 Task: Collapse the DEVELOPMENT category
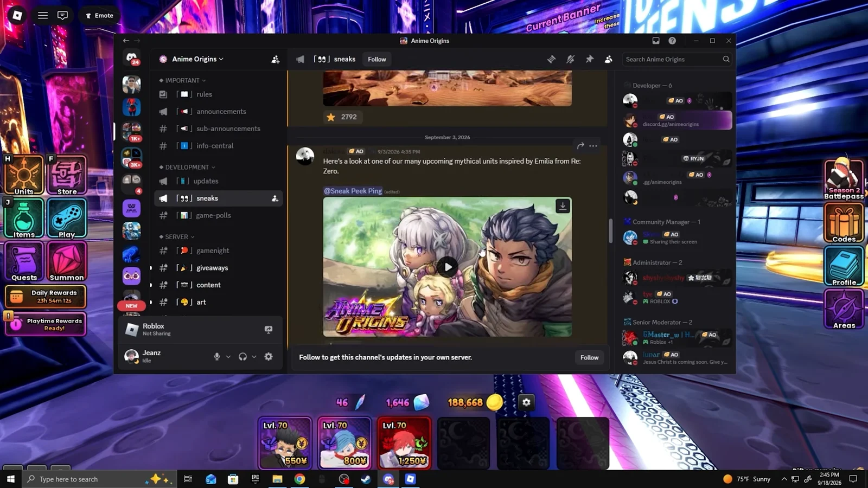point(187,167)
